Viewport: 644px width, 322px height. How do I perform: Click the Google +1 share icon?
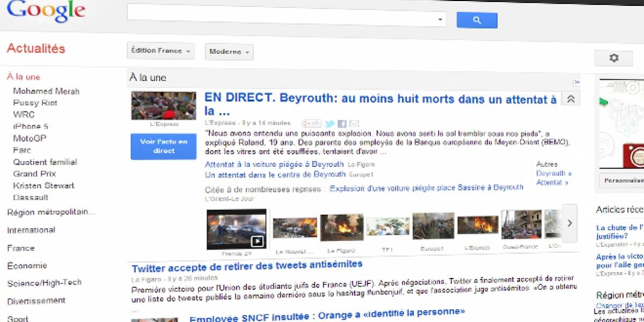click(311, 123)
